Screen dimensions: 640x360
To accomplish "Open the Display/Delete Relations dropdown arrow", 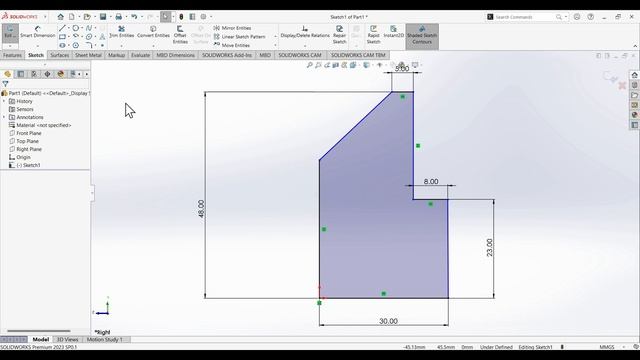I will point(305,46).
